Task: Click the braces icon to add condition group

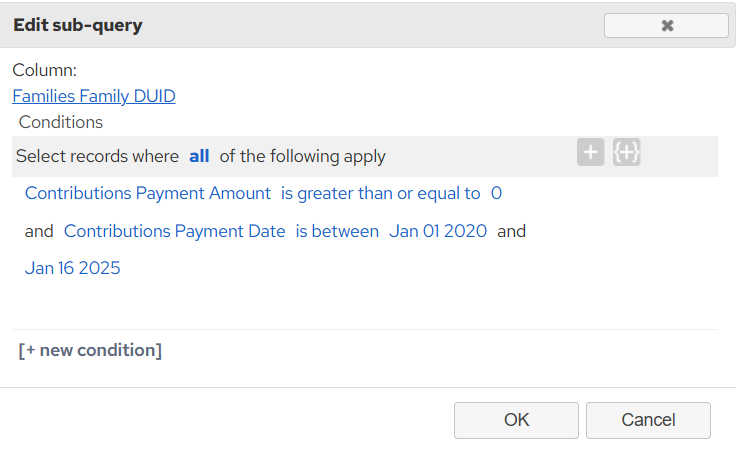Action: pyautogui.click(x=626, y=152)
